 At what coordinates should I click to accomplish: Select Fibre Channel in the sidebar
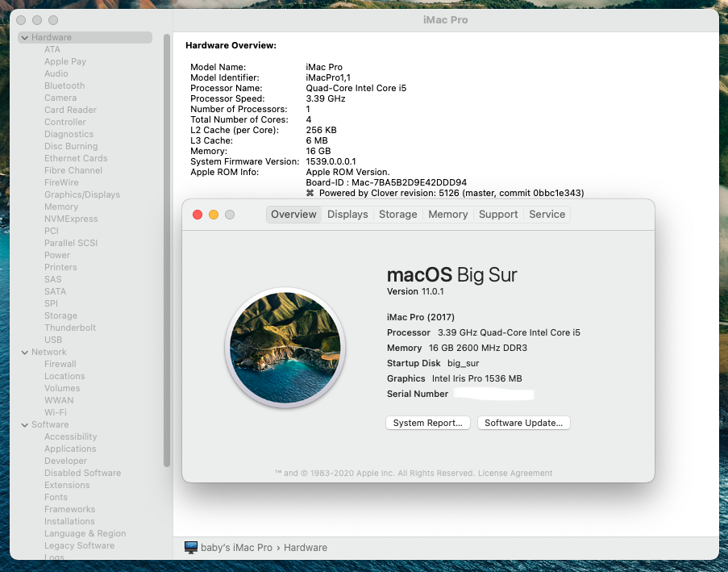coord(73,170)
